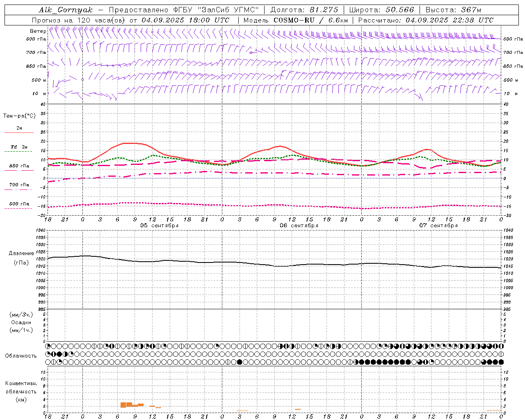Viewport: 525px width, 420px height.
Task: Click the '(км)' convective height unit label
Action: (x=21, y=399)
